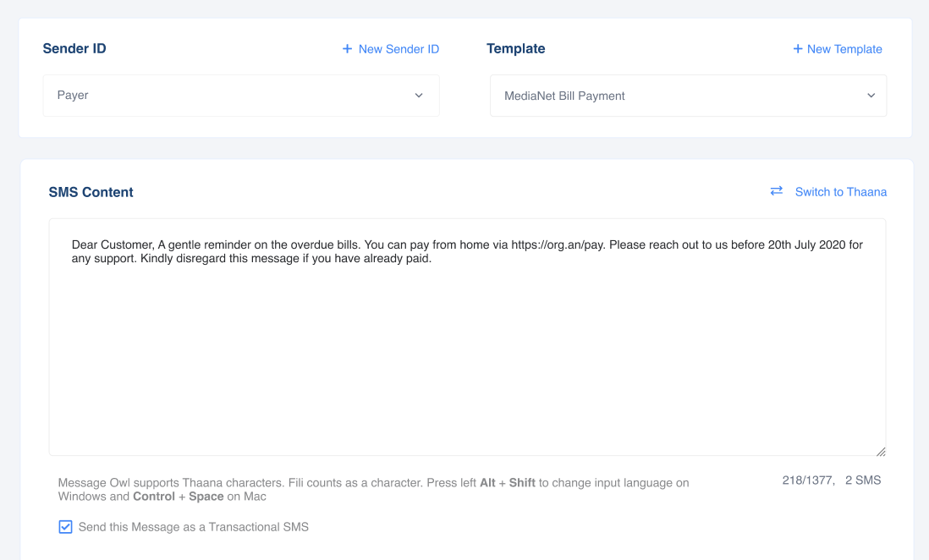Click the 218/1377 character counter
This screenshot has height=560, width=929.
coord(808,480)
